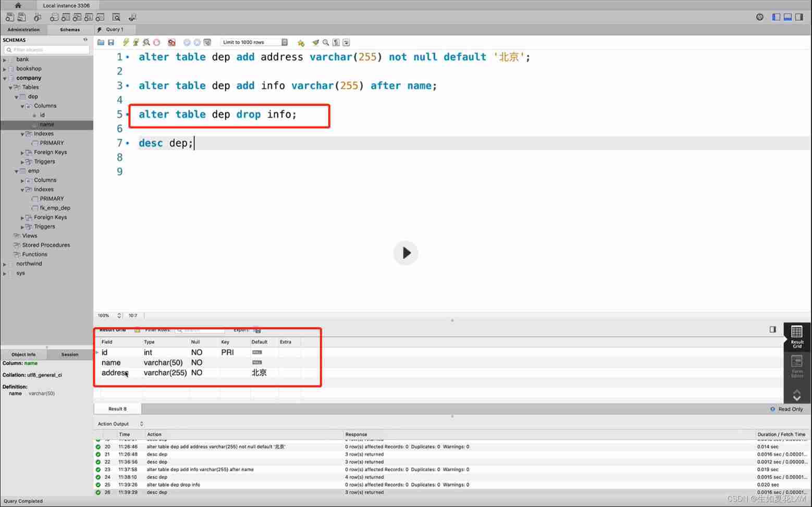Toggle the auto-commit mode icon

tap(207, 42)
